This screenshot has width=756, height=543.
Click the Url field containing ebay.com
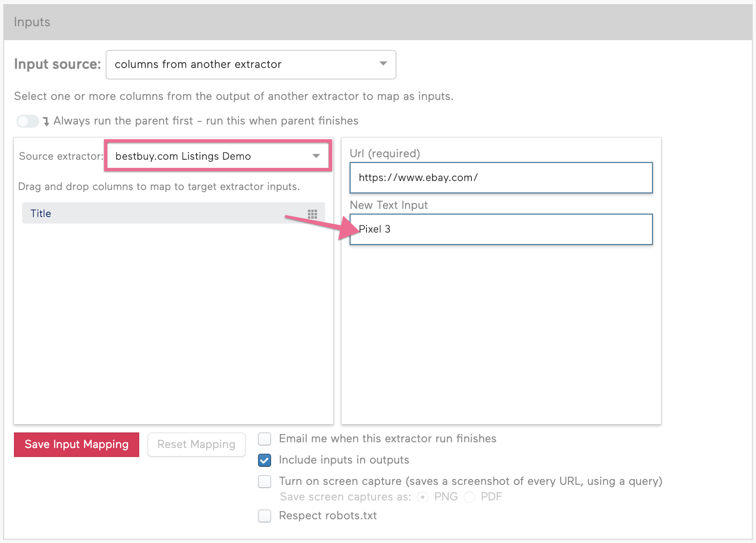click(500, 178)
